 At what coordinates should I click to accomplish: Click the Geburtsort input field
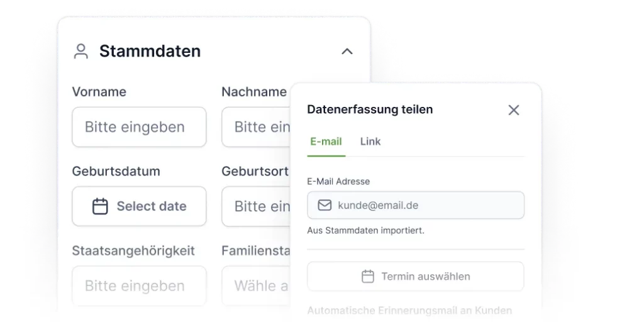(257, 206)
